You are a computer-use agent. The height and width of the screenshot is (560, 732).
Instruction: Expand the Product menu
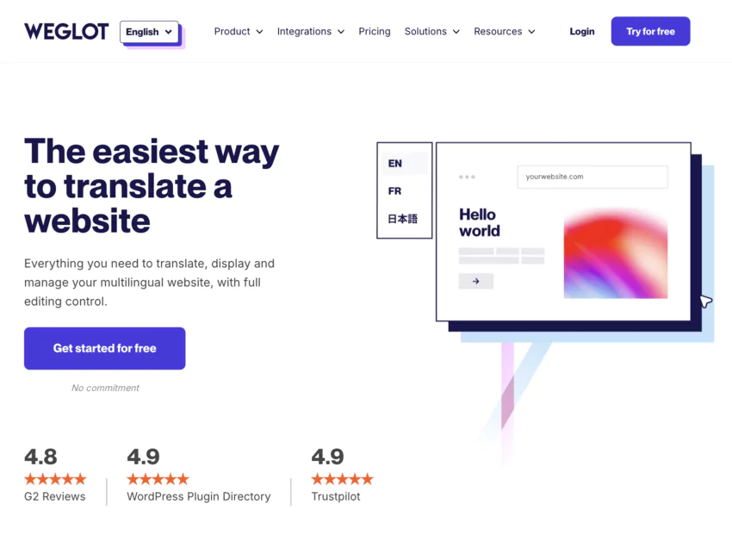click(238, 31)
